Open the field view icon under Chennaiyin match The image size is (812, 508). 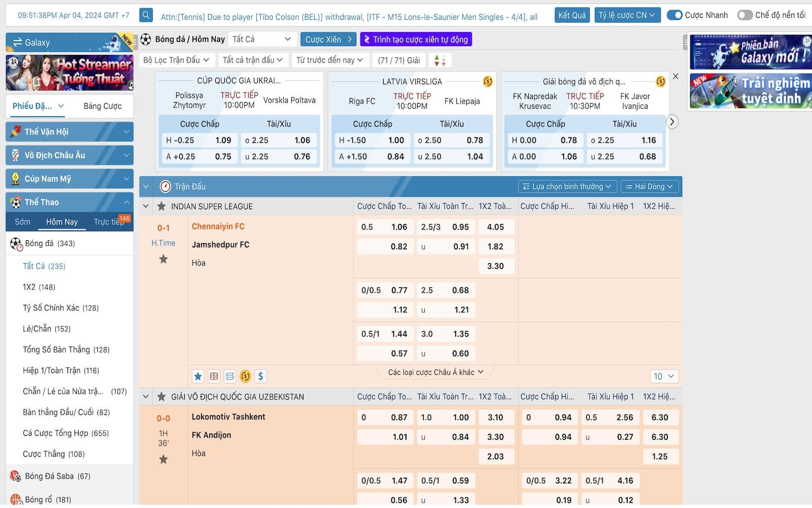pyautogui.click(x=214, y=376)
